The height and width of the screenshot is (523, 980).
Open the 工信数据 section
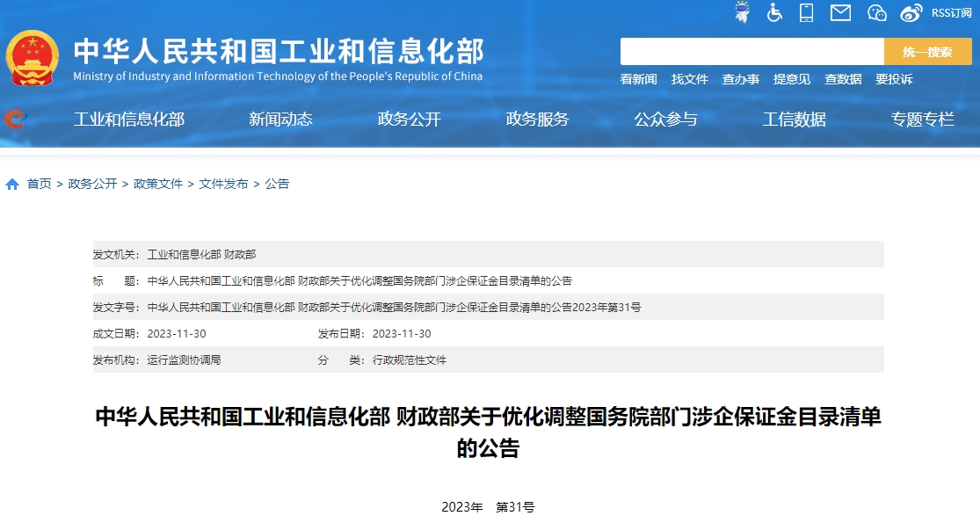click(794, 119)
